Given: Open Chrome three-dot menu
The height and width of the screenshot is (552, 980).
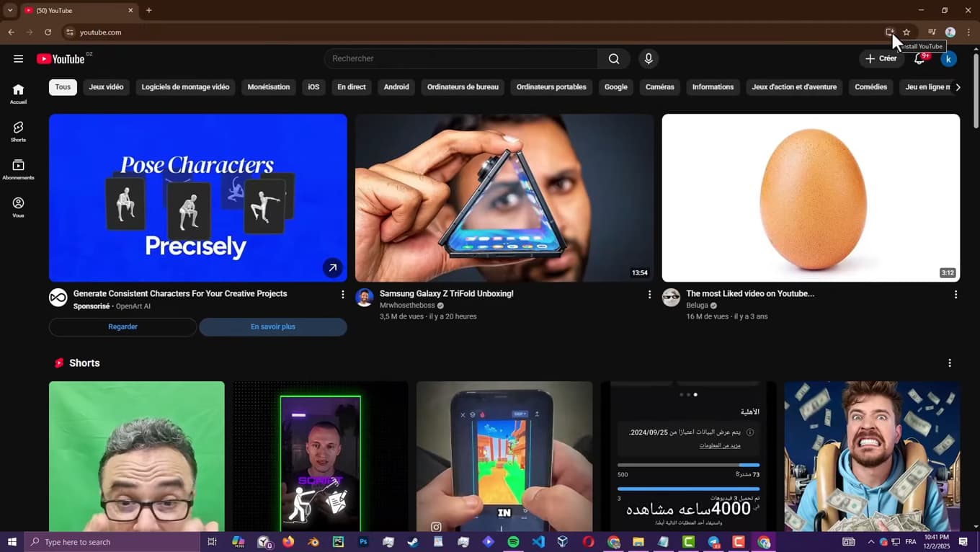Looking at the screenshot, I should point(968,32).
